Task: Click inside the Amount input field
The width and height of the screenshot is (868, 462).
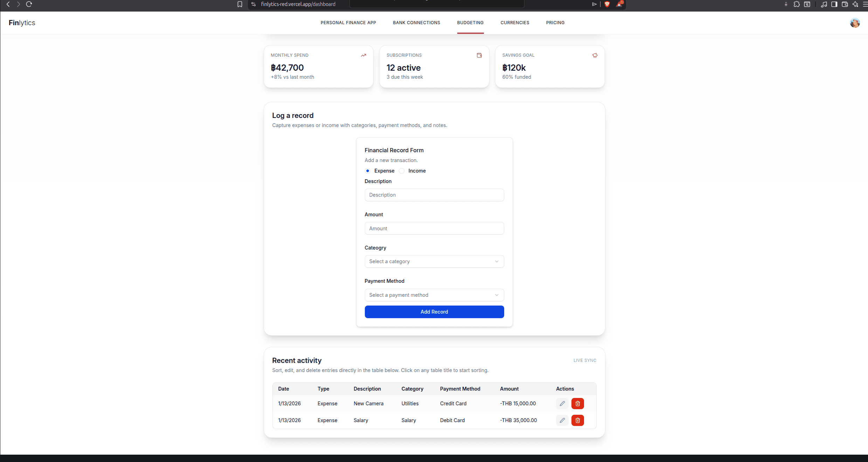Action: pyautogui.click(x=434, y=228)
